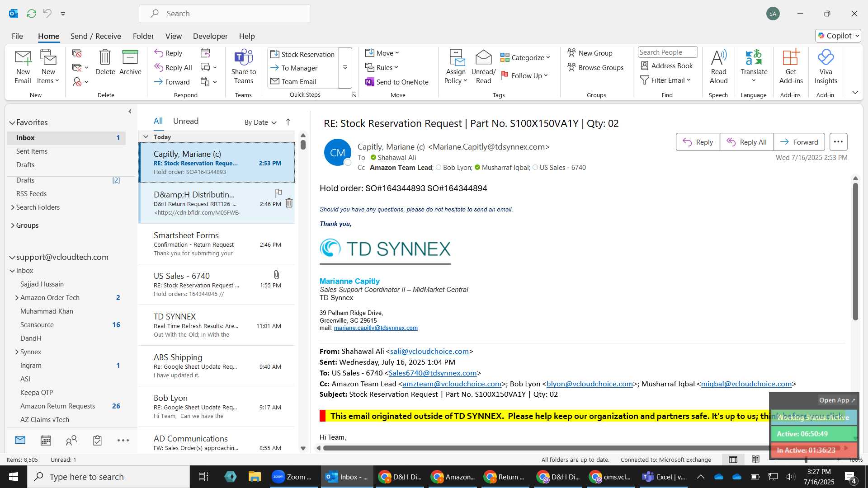
Task: Click the main Search box
Action: click(x=225, y=14)
